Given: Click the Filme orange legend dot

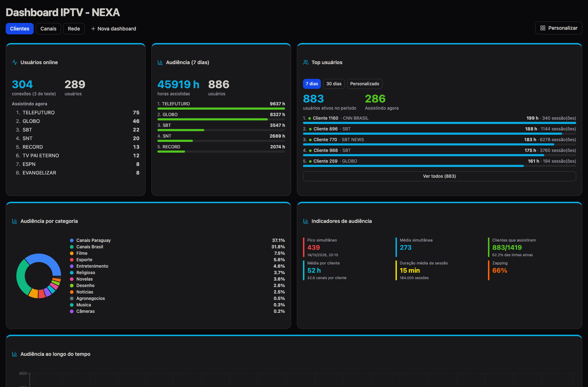Looking at the screenshot, I should (72, 253).
